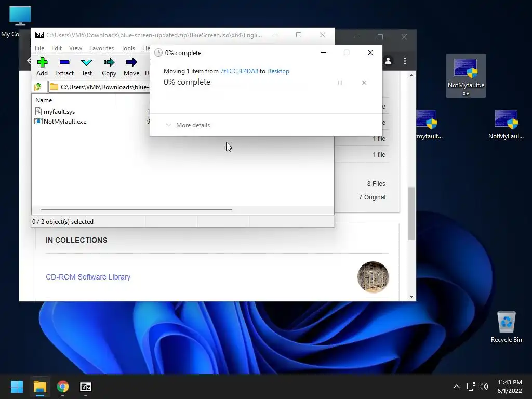Select the myfault desktop icon
Image resolution: width=532 pixels, height=399 pixels.
(430, 124)
